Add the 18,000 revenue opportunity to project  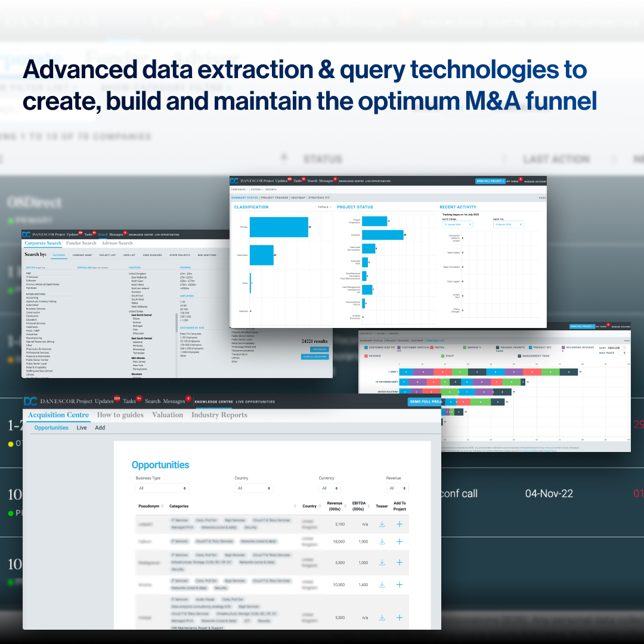400,541
